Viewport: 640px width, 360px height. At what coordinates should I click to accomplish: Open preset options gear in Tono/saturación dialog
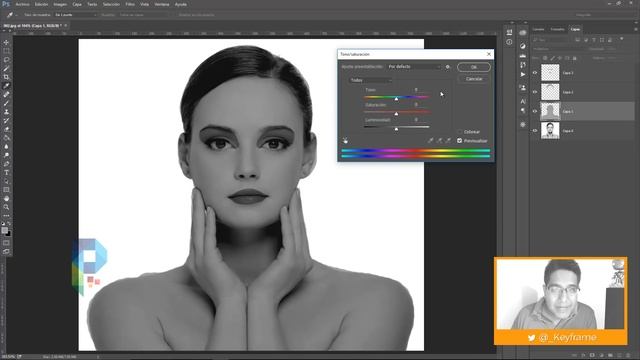click(x=447, y=67)
